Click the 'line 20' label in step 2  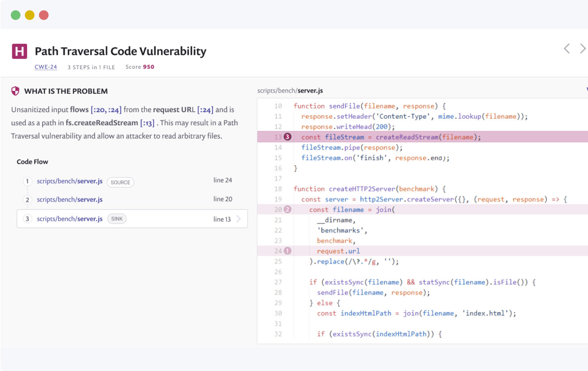click(222, 199)
